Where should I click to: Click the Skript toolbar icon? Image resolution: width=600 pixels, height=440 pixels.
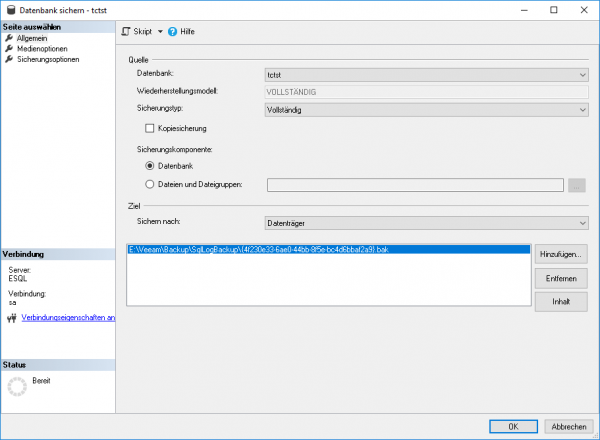point(126,32)
